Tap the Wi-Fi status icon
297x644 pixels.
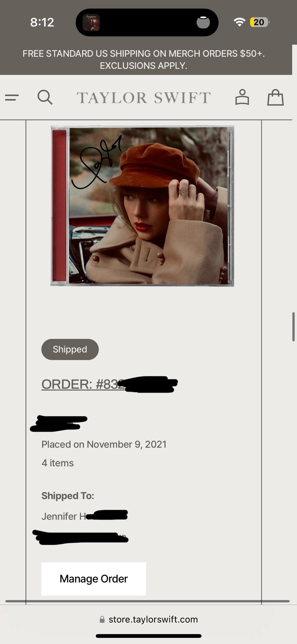(239, 22)
